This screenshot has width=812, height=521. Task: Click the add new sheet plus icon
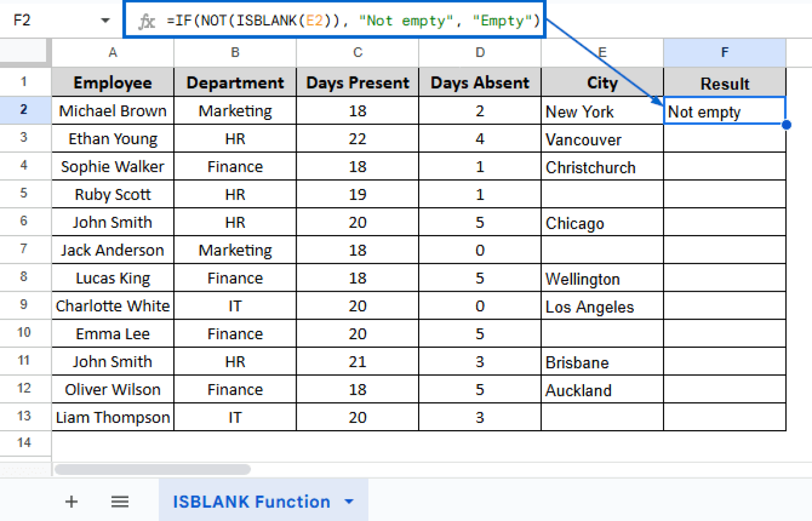[71, 501]
